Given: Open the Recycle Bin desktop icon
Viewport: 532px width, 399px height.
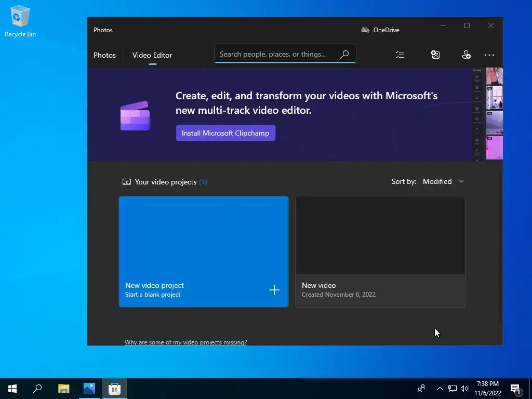Looking at the screenshot, I should (x=20, y=21).
